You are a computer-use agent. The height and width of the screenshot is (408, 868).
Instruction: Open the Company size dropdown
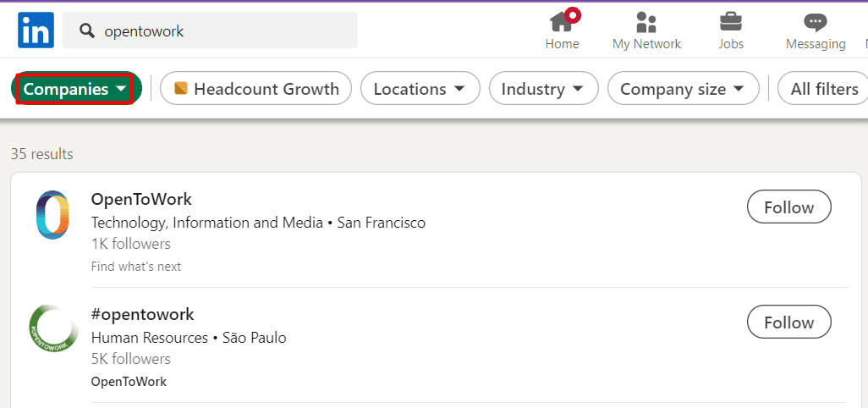(x=682, y=89)
